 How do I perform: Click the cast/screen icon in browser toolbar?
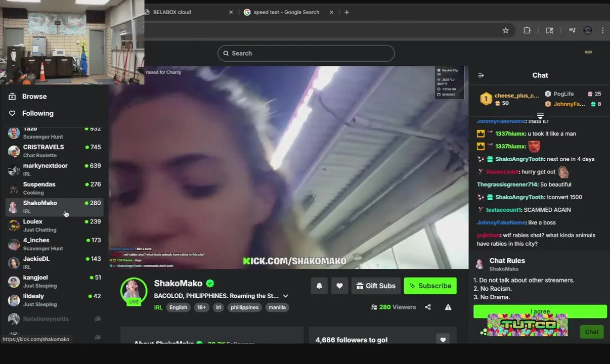[x=549, y=30]
